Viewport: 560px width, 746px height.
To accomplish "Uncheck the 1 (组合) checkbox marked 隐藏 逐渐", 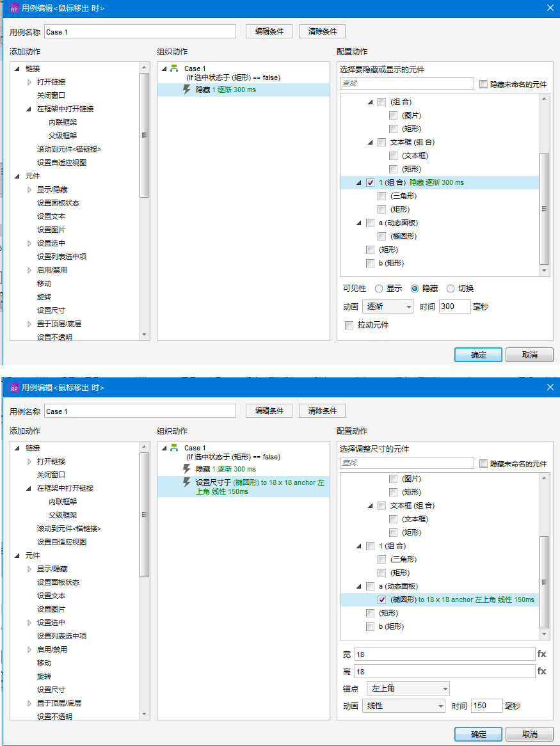I will [x=371, y=182].
